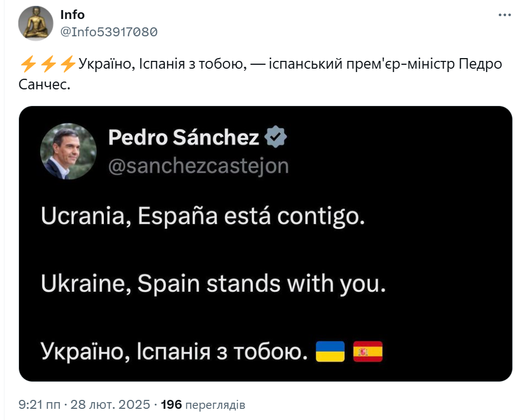Open the Info display name profile
The height and width of the screenshot is (420, 519).
coord(72,15)
